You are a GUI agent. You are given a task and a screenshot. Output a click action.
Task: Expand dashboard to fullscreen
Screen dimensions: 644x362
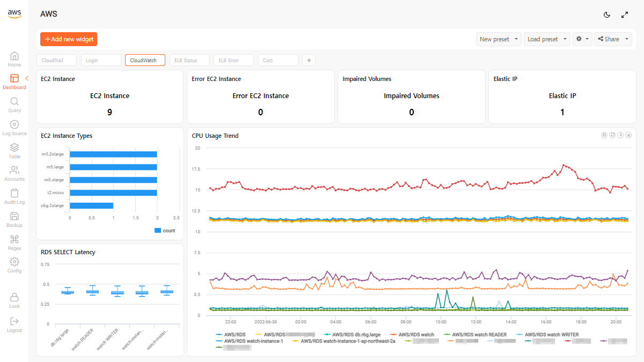[x=625, y=14]
